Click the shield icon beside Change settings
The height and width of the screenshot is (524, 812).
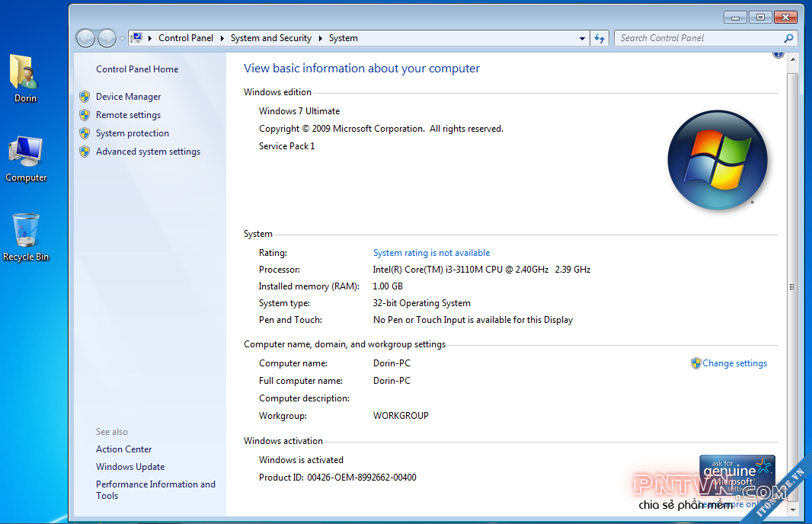click(x=696, y=363)
